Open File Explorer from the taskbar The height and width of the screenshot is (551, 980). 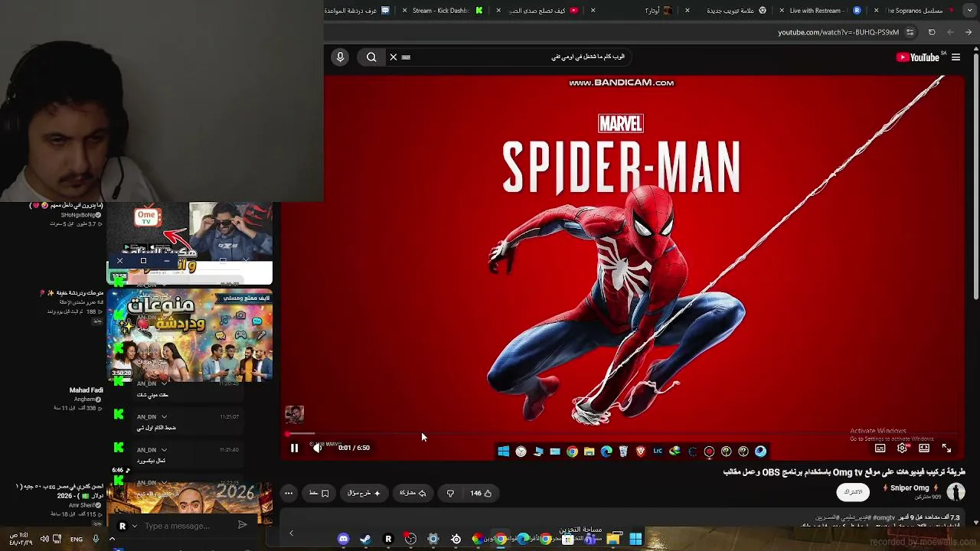point(613,540)
